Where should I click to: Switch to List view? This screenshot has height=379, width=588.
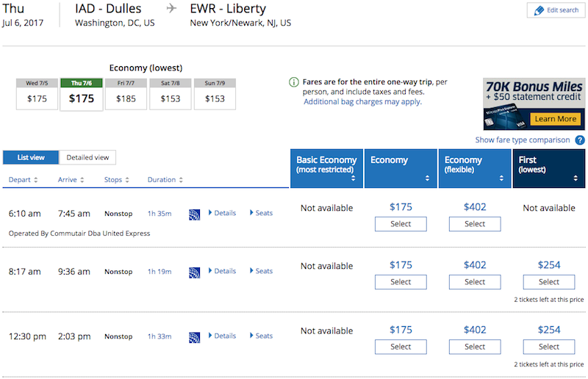[31, 157]
